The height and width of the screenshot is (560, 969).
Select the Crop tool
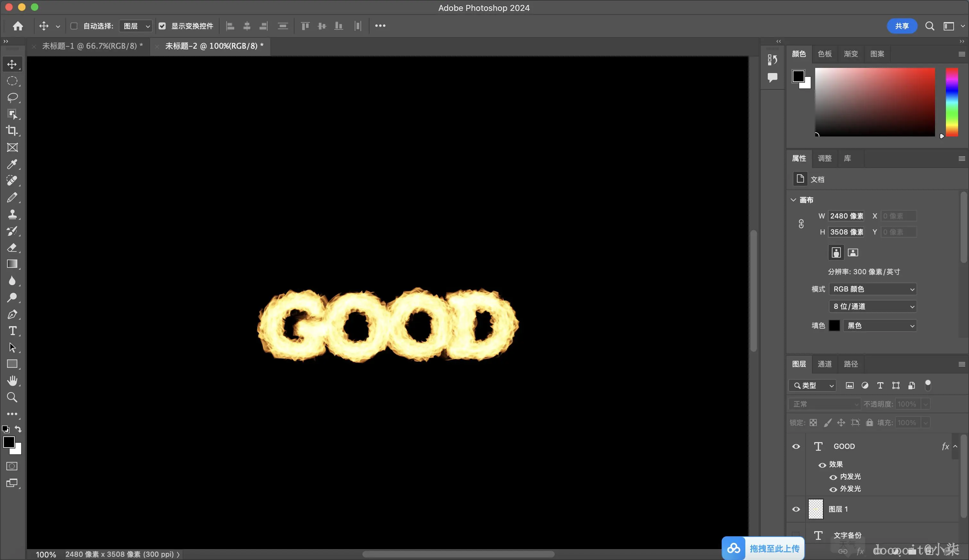click(12, 131)
